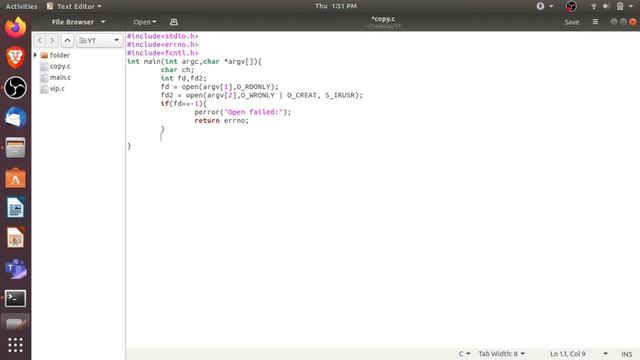Open the YT location dropdown
This screenshot has height=360, width=640.
click(x=100, y=40)
